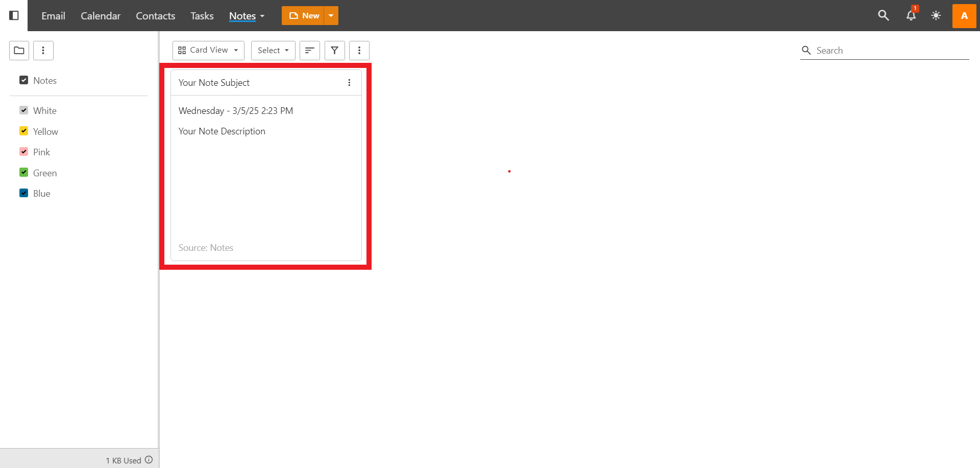Uncheck the Pink color filter
This screenshot has height=468, width=980.
point(23,152)
